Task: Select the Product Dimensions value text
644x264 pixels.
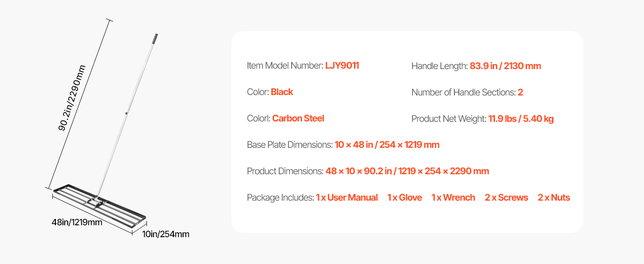Action: coord(407,171)
